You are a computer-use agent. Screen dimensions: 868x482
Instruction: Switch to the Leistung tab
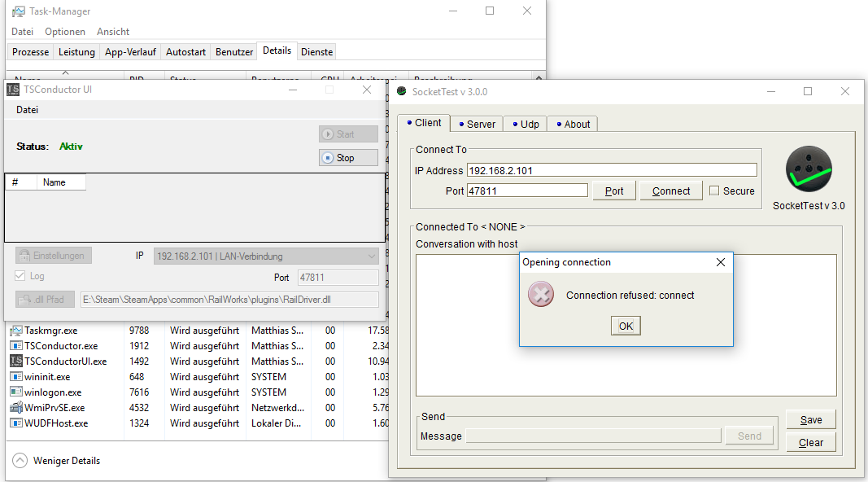pos(76,51)
